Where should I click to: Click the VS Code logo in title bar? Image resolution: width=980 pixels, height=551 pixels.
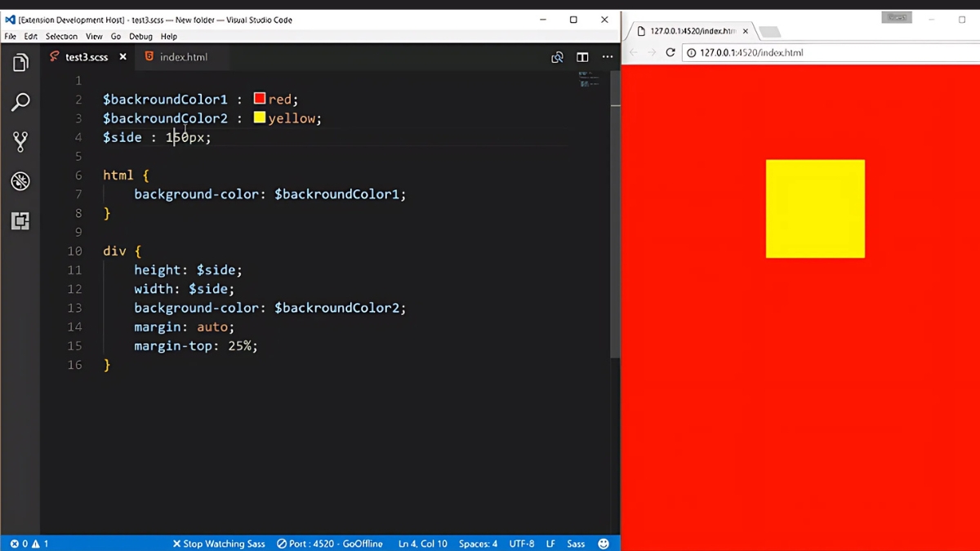[10, 20]
